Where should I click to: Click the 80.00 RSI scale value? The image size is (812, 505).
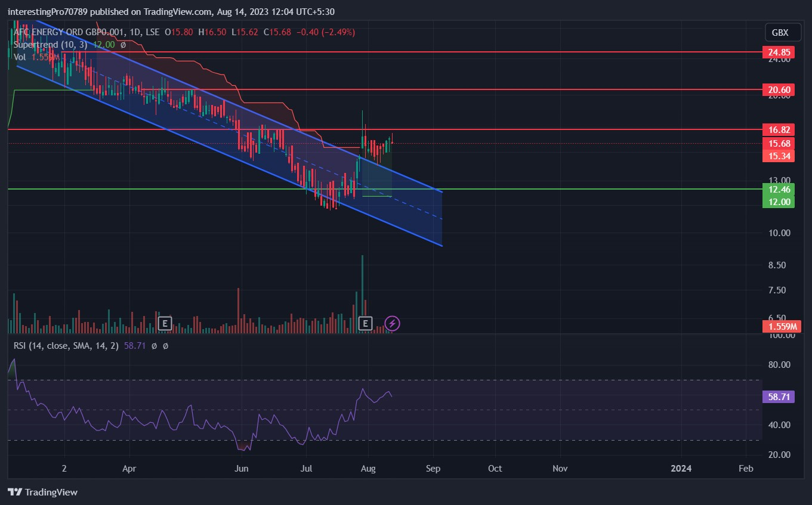tap(779, 365)
